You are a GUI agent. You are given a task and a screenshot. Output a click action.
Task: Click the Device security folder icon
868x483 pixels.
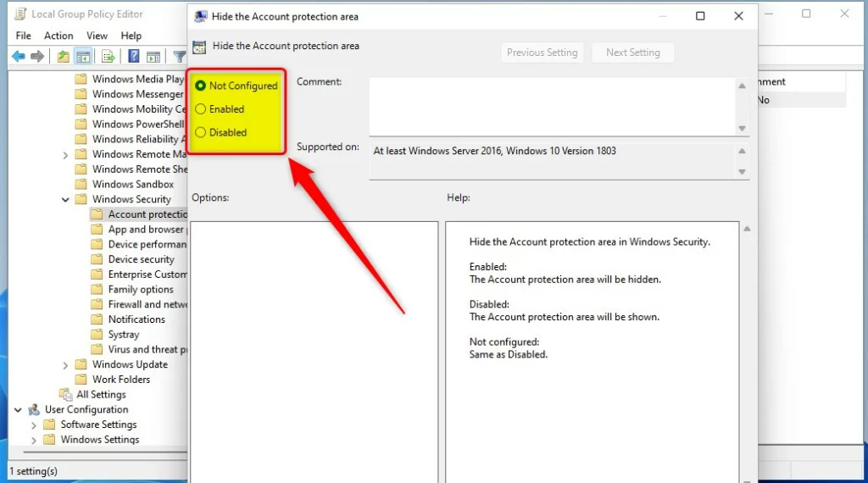click(97, 259)
